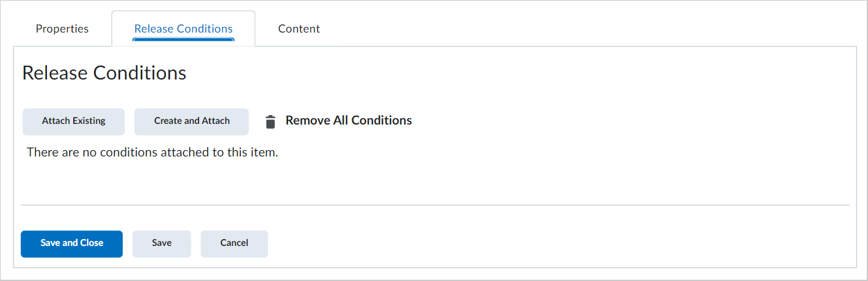Image resolution: width=868 pixels, height=281 pixels.
Task: Save changes without closing the dialog
Action: click(161, 243)
